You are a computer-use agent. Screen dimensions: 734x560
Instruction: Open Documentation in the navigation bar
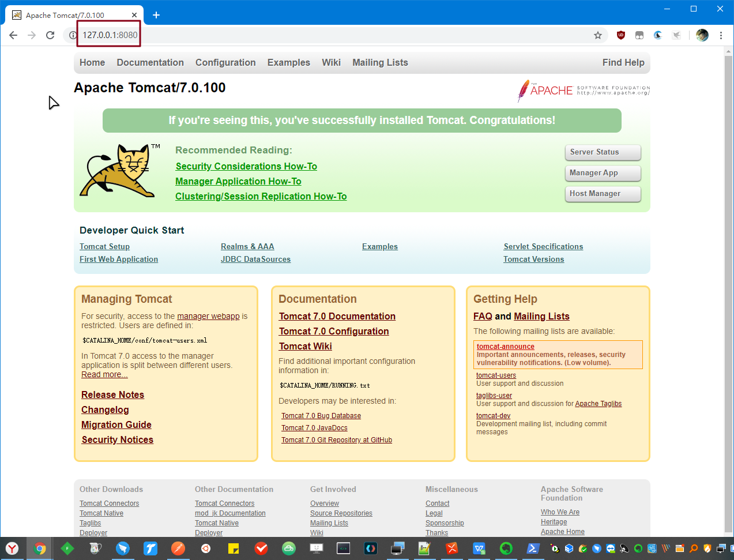(x=150, y=62)
